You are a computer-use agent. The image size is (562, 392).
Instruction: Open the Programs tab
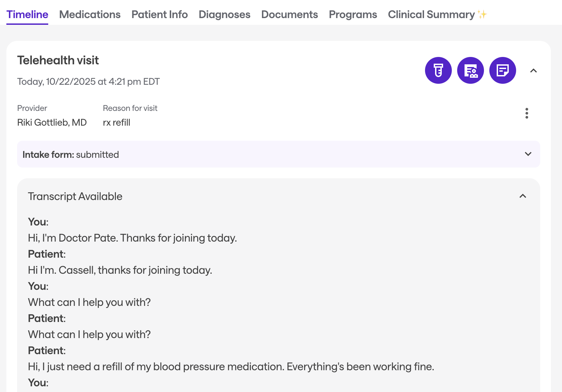point(353,14)
